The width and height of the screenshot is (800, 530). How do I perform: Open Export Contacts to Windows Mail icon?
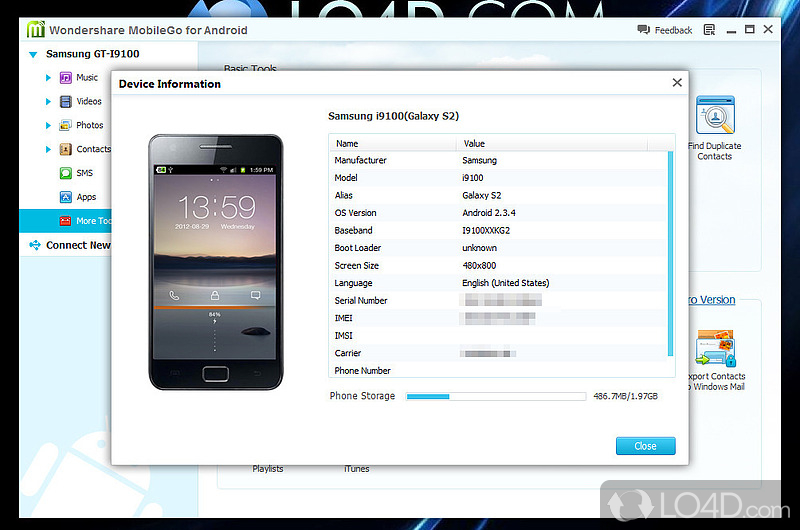pos(716,348)
